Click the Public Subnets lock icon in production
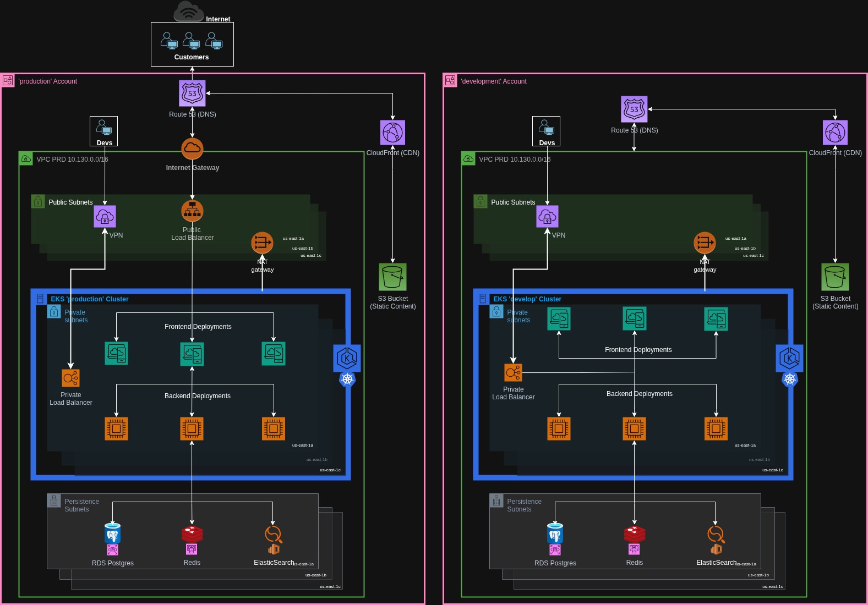868x605 pixels. click(x=38, y=201)
